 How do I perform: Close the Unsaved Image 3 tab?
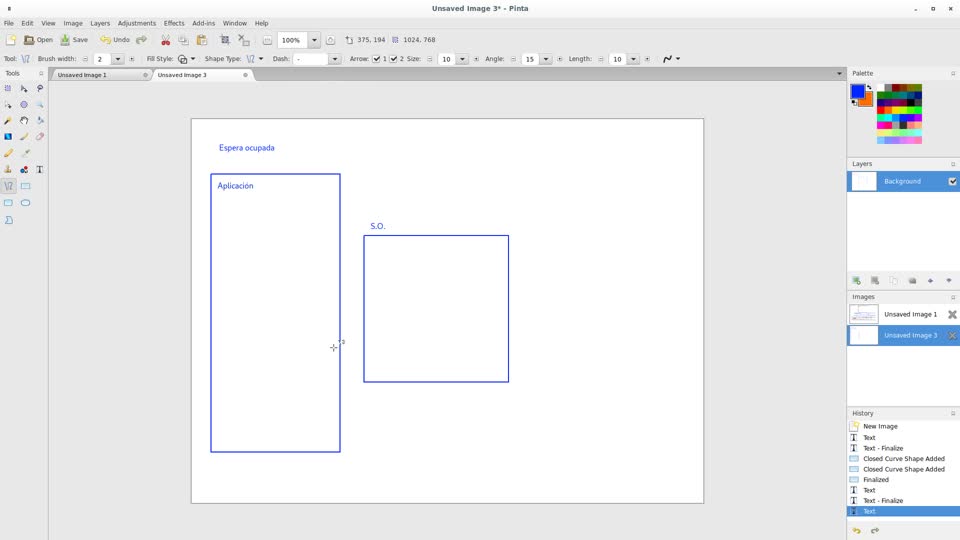tap(246, 75)
